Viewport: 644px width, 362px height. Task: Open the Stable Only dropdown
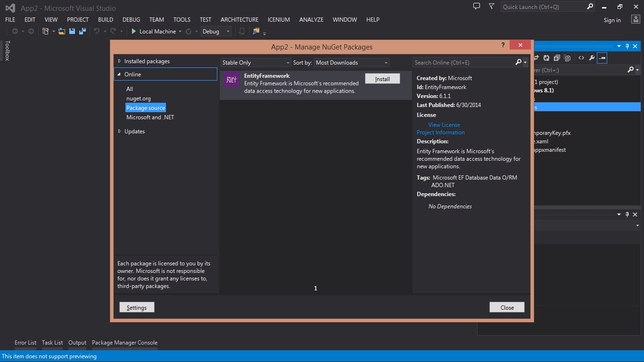point(256,63)
